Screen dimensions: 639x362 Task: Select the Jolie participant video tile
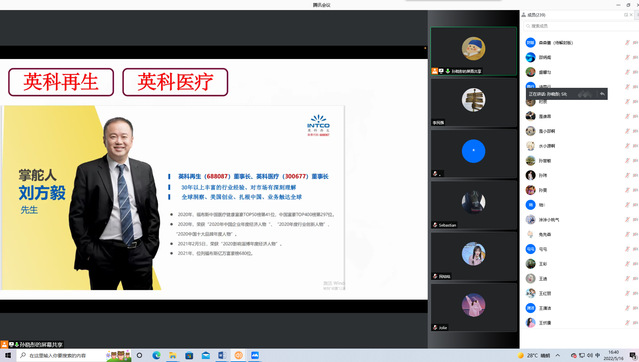[x=474, y=307]
